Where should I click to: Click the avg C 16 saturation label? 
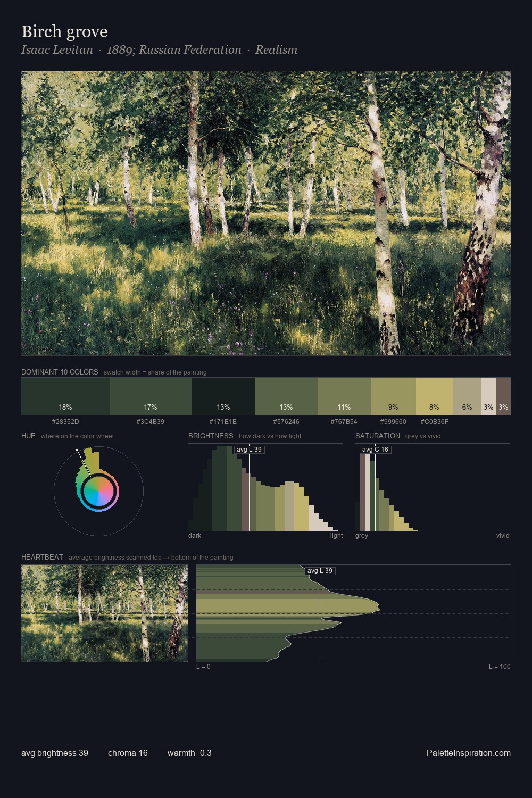[375, 450]
